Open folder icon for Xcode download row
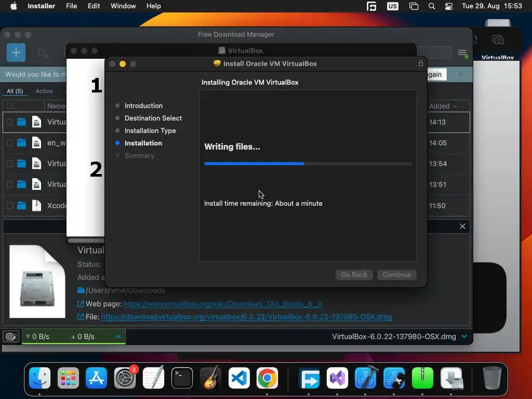Image resolution: width=532 pixels, height=399 pixels. 22,206
